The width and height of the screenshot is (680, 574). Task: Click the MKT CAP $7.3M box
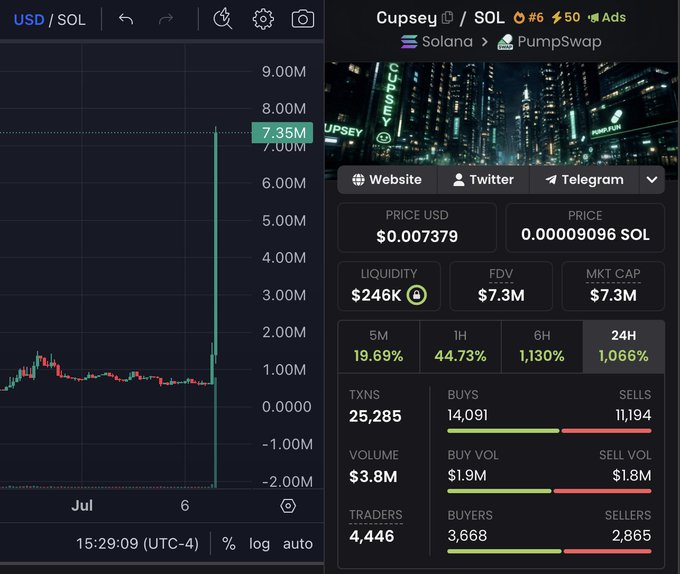click(x=613, y=286)
